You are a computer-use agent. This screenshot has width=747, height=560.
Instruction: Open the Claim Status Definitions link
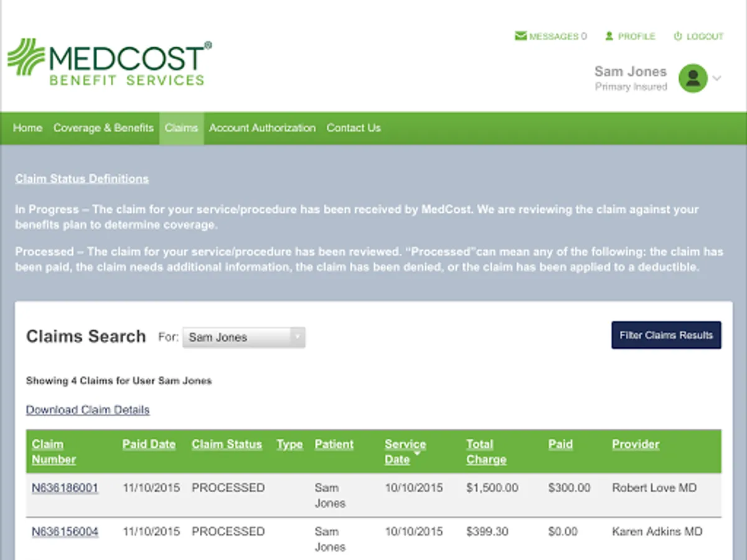[82, 179]
